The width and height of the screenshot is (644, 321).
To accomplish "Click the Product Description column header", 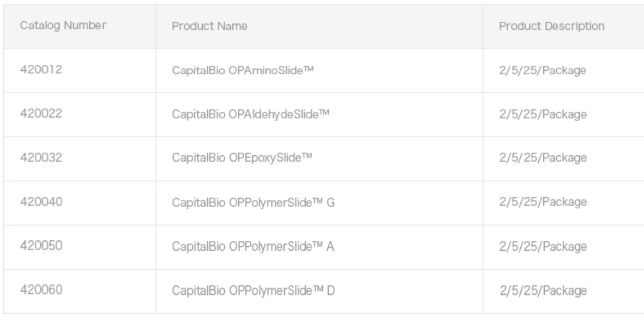I will tap(551, 26).
